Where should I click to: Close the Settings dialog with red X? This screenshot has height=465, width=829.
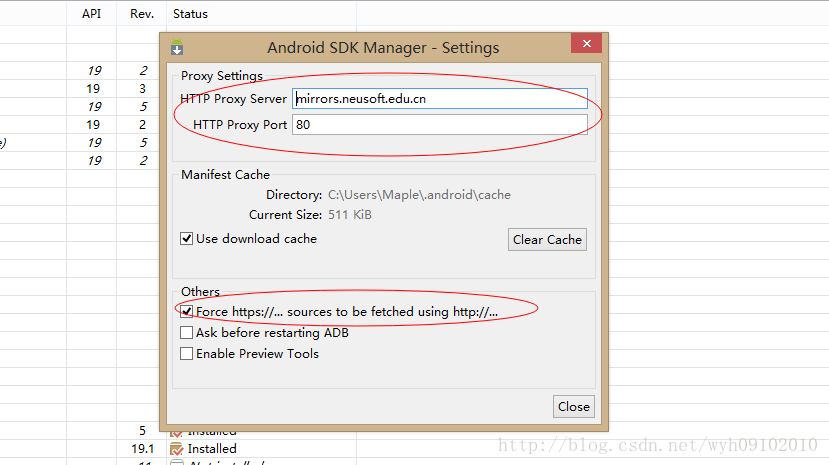(586, 43)
